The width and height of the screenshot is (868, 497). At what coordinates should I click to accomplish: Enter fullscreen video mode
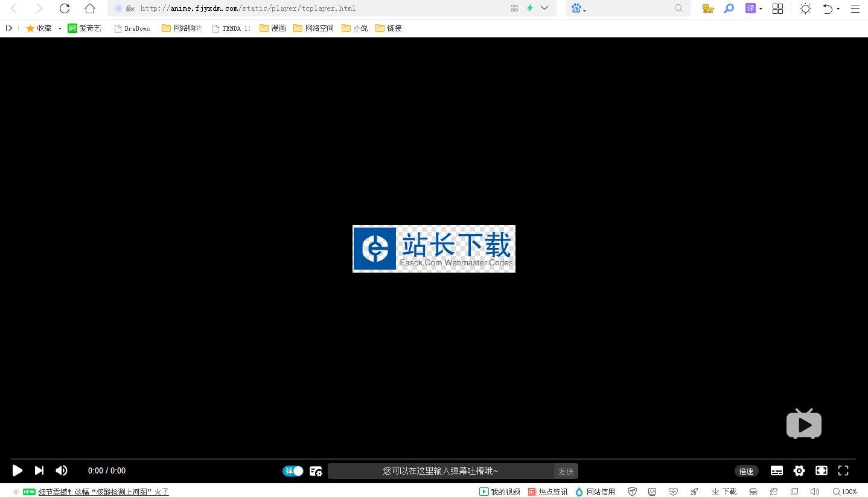pyautogui.click(x=843, y=470)
